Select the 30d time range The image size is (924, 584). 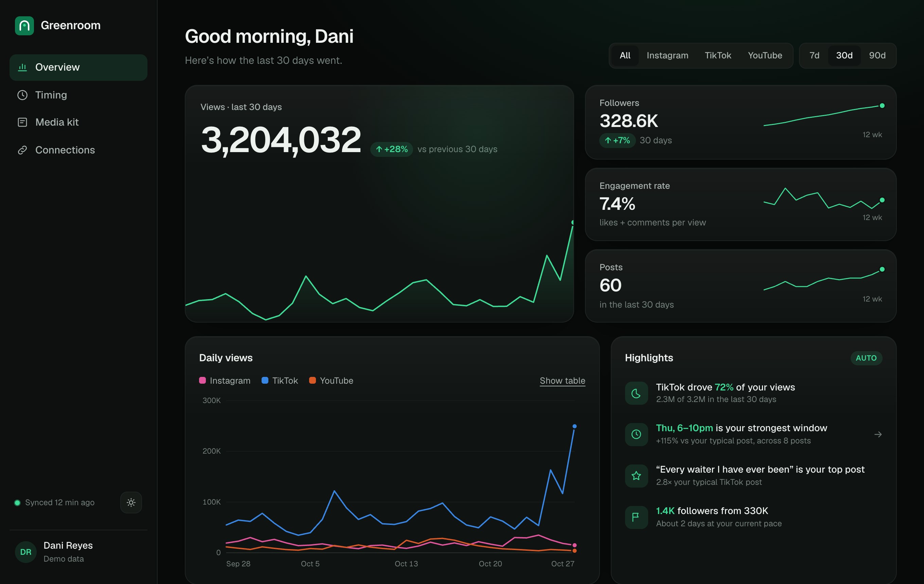point(844,56)
